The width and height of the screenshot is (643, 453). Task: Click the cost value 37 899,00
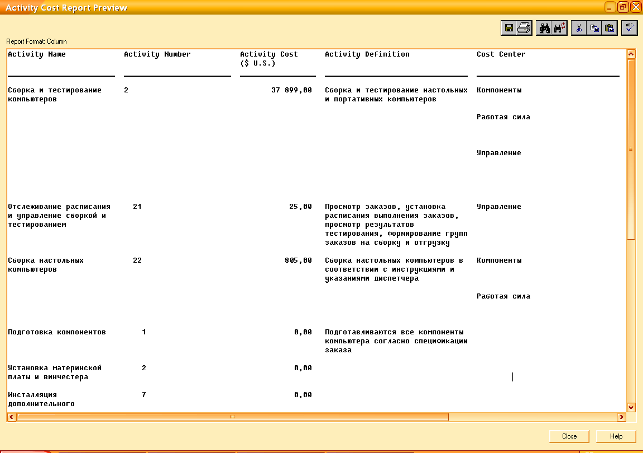point(292,90)
